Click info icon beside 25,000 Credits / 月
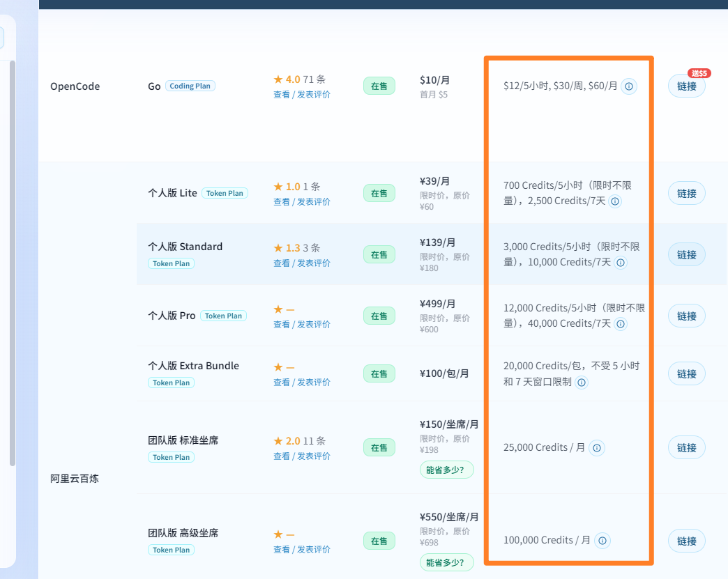728x579 pixels. click(597, 448)
